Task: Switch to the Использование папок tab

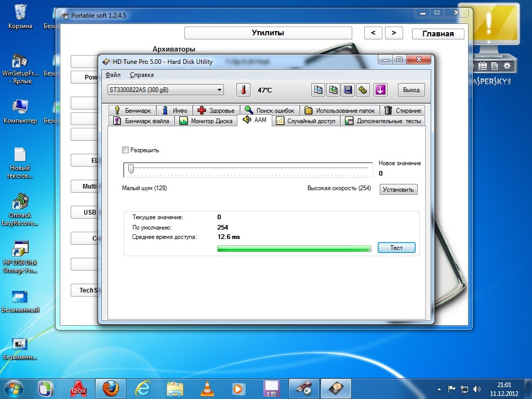Action: coord(340,110)
